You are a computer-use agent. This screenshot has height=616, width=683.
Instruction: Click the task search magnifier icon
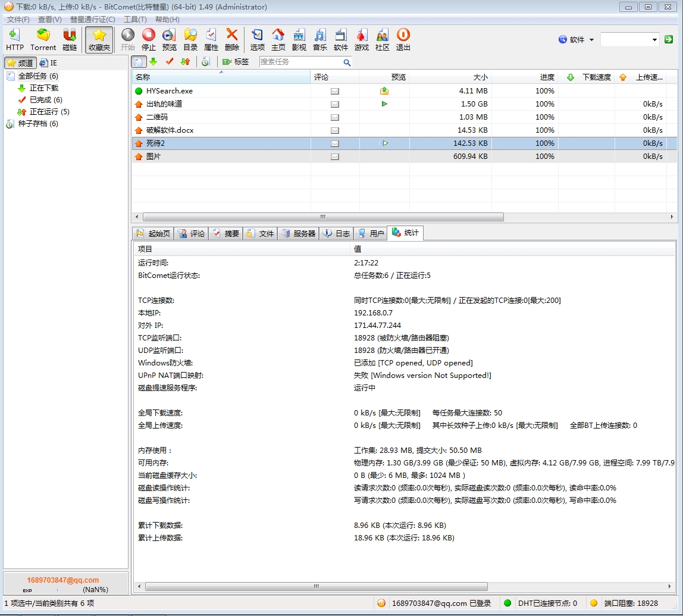coord(347,62)
